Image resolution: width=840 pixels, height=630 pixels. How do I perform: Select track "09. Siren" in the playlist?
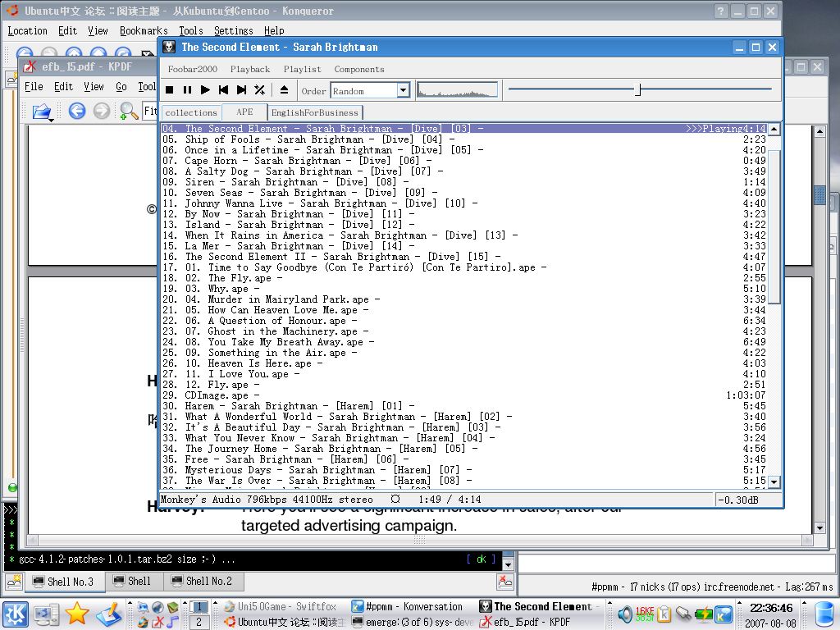click(464, 182)
